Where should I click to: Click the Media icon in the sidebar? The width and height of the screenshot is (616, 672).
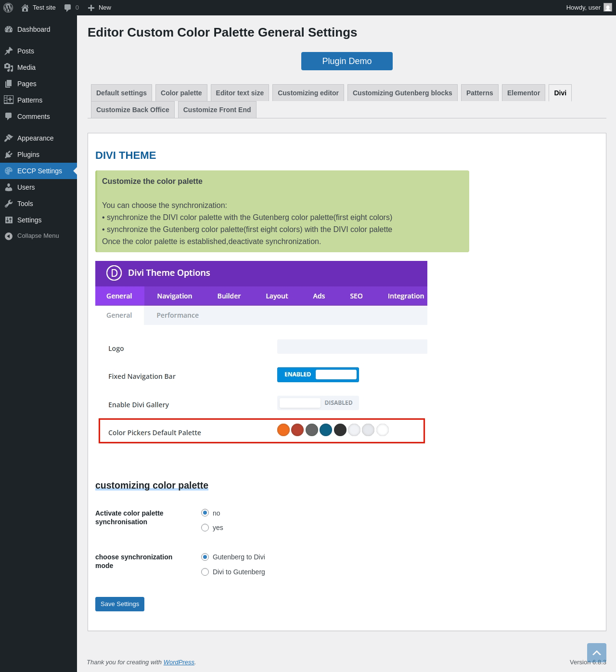tap(9, 67)
